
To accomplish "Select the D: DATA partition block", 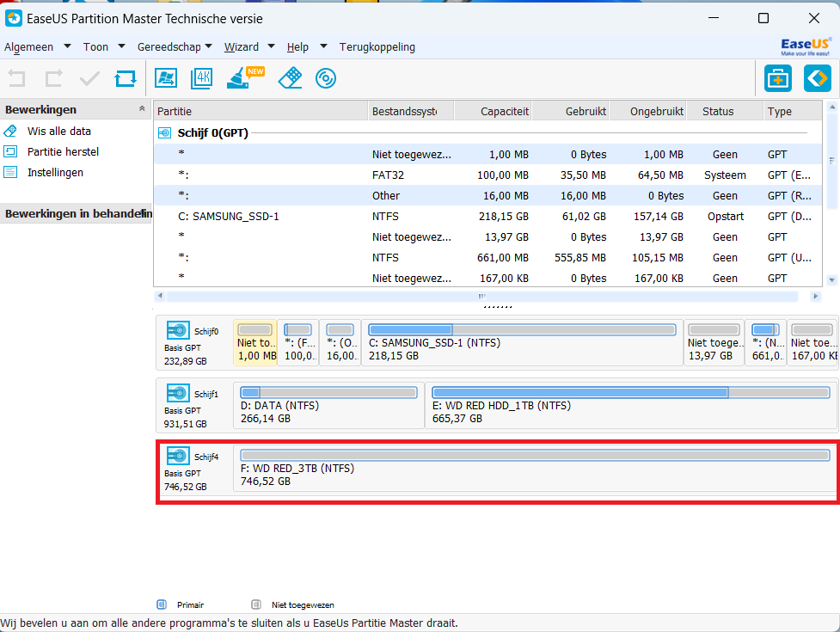I will click(329, 406).
